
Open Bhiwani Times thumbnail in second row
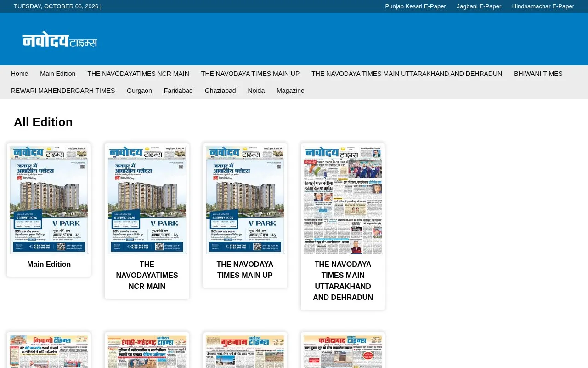coord(49,352)
